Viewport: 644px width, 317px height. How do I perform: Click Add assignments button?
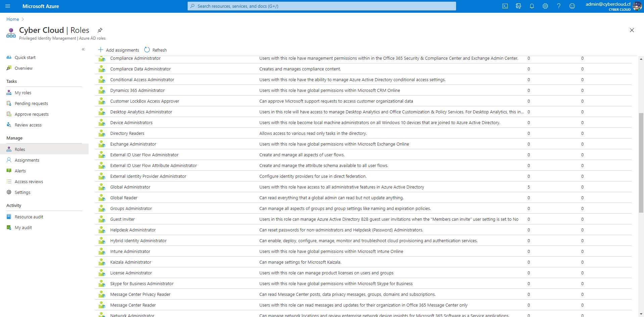click(x=118, y=50)
